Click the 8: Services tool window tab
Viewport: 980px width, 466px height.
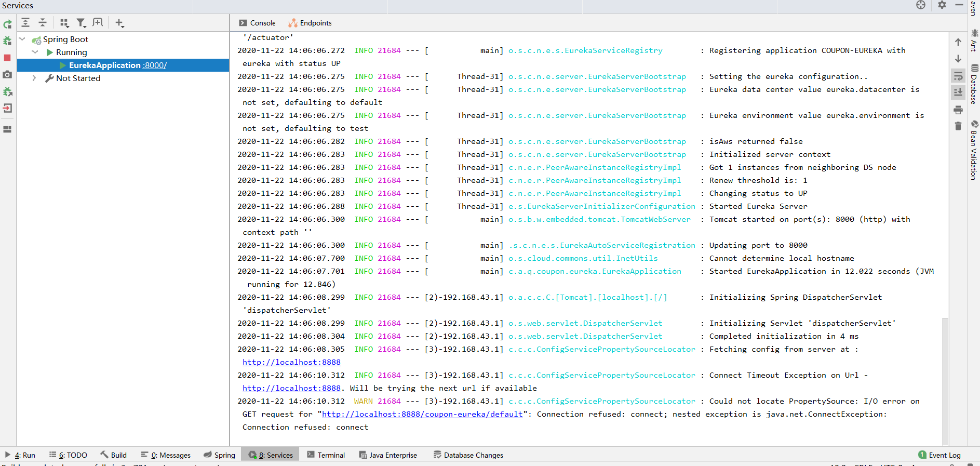click(x=271, y=455)
